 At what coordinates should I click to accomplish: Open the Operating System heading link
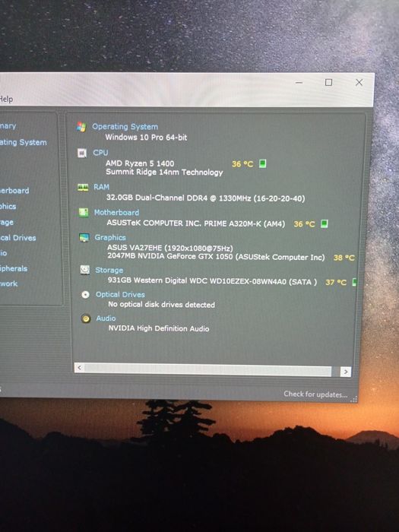[125, 127]
